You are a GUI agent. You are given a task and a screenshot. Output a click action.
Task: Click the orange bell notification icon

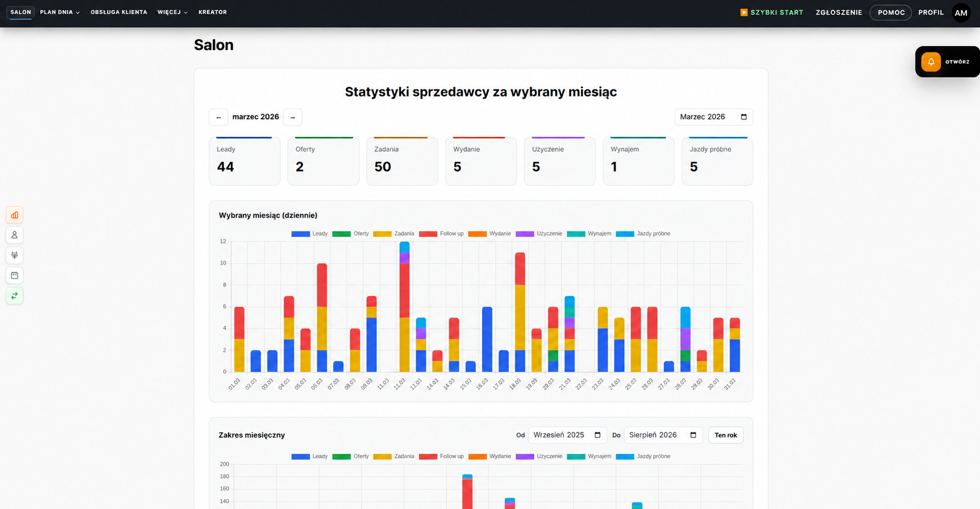pyautogui.click(x=931, y=62)
